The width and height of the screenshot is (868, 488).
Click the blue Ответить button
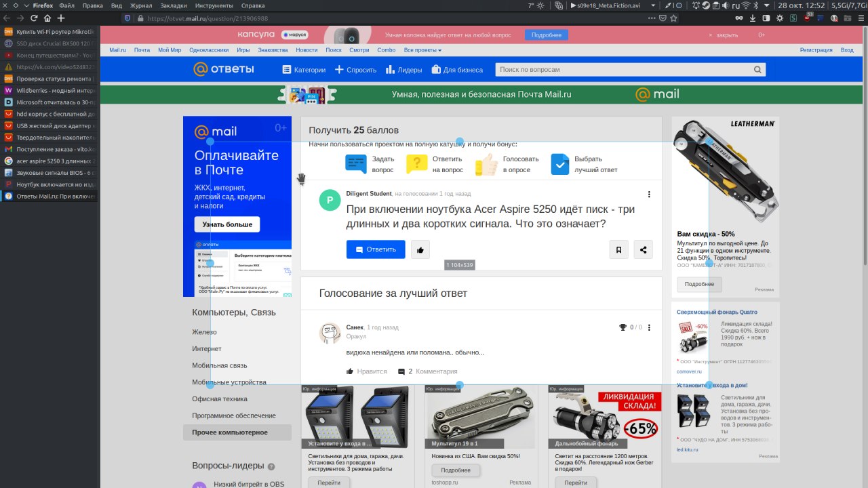pyautogui.click(x=376, y=249)
